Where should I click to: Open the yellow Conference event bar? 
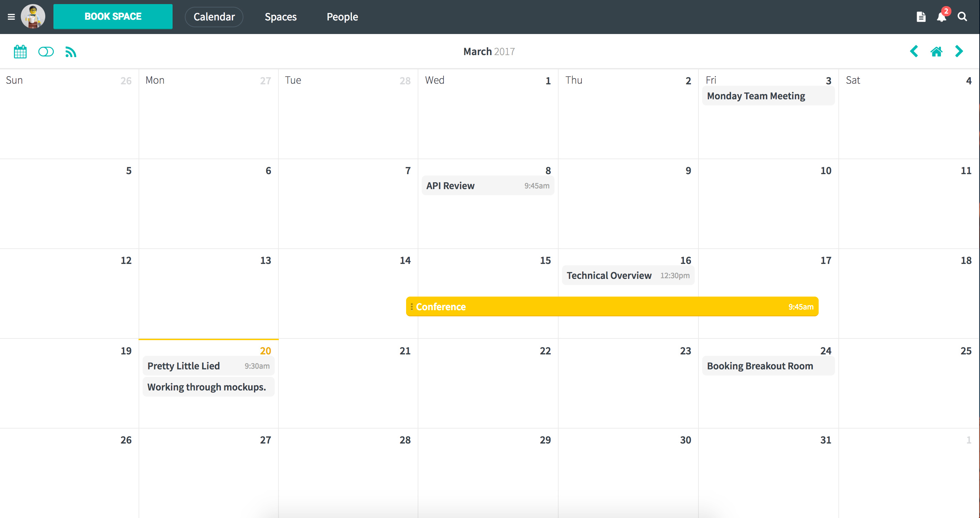tap(612, 306)
